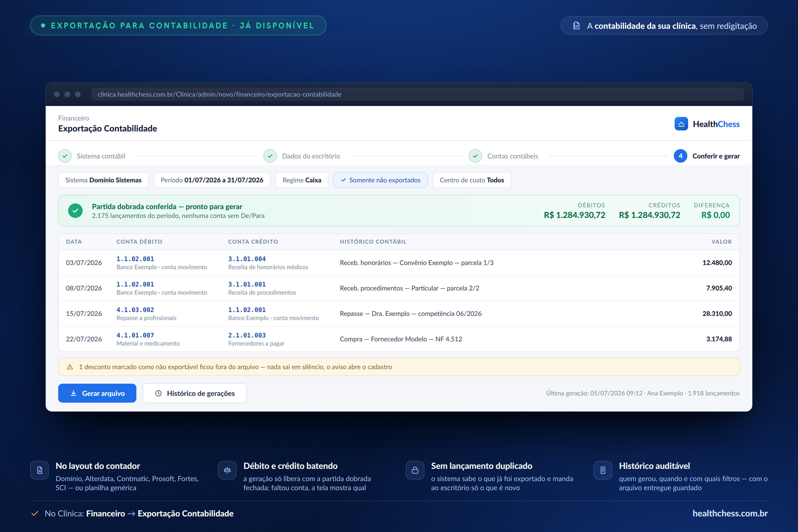
Task: Click the value 7.905,40
Action: point(719,288)
